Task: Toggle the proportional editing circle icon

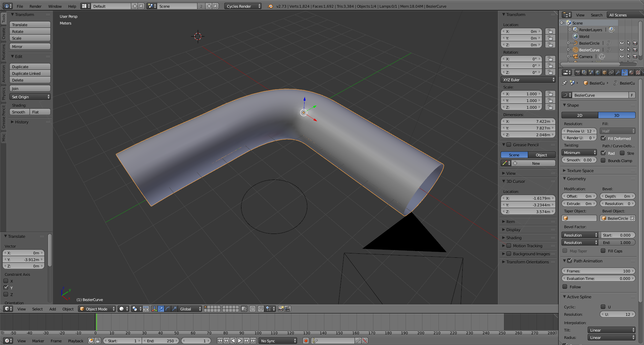Action: [252, 309]
